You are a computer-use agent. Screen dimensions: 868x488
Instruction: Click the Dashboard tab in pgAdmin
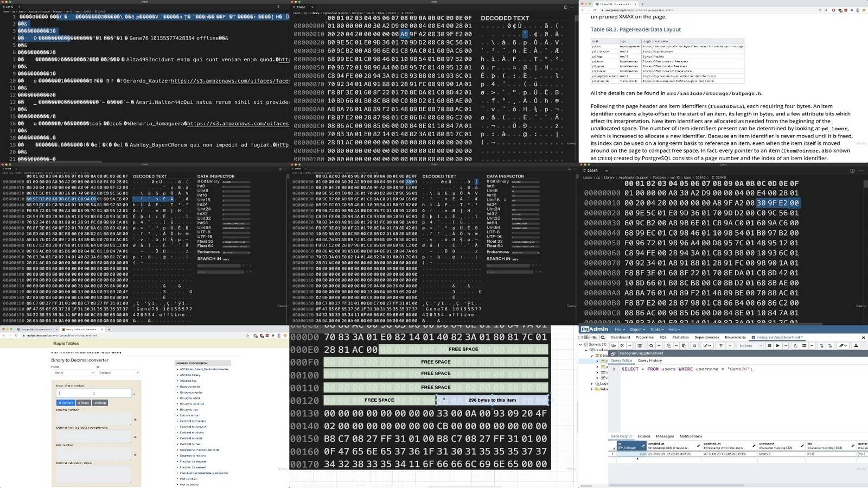point(620,337)
